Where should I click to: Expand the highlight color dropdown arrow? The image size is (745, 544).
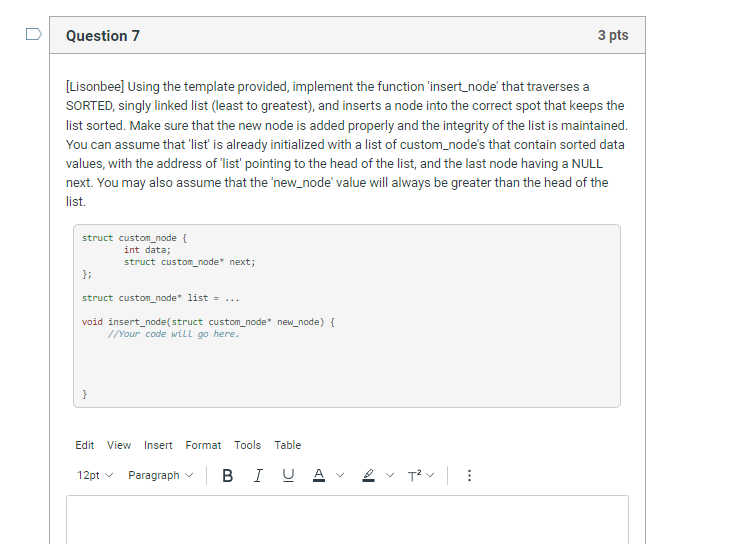coord(390,475)
